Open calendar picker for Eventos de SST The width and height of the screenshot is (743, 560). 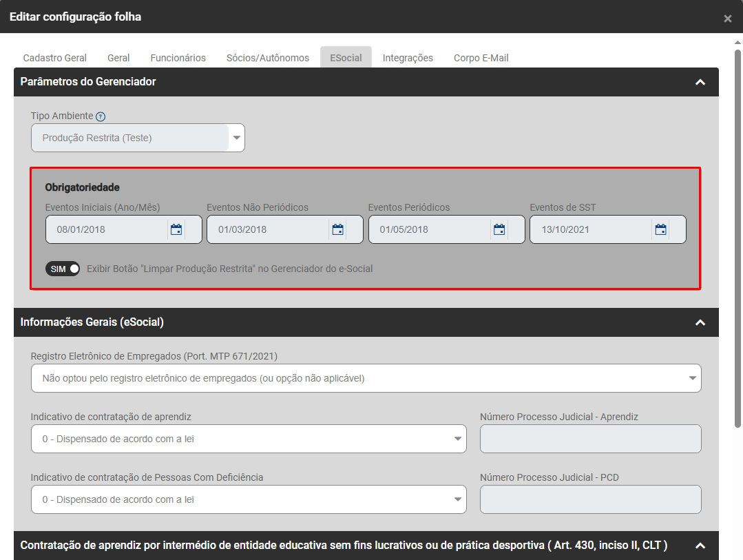point(660,229)
